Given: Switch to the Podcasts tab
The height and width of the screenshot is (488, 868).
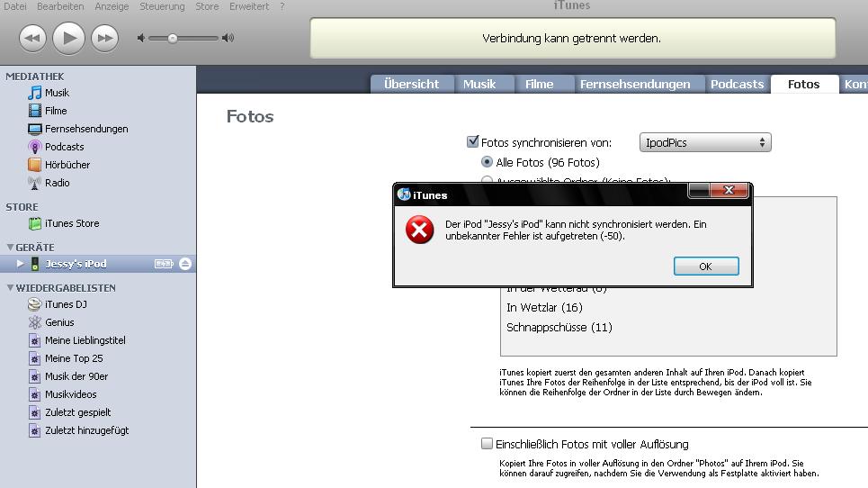Looking at the screenshot, I should [737, 85].
